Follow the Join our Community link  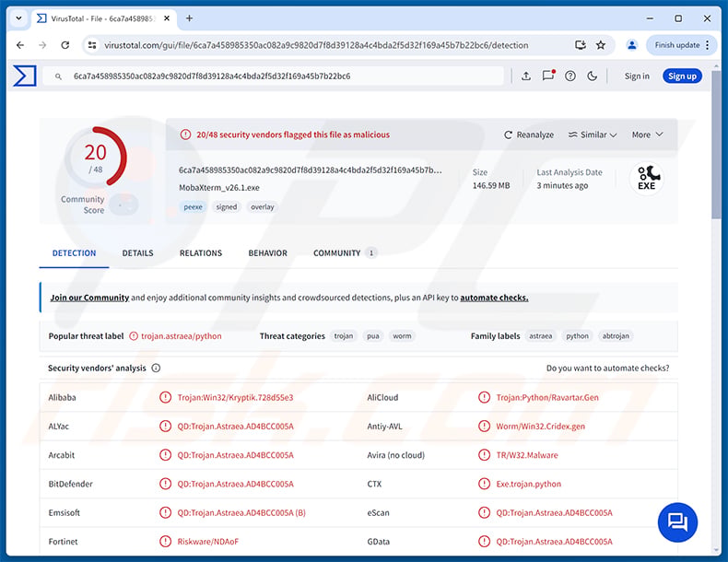coord(89,298)
